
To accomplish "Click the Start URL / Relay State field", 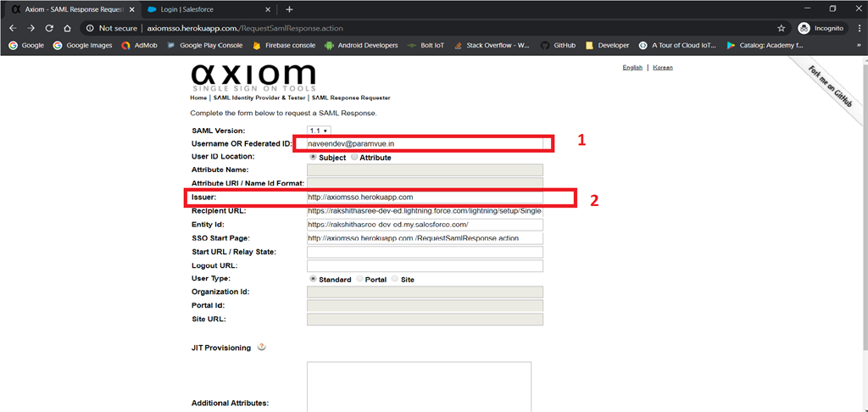I will click(x=425, y=252).
